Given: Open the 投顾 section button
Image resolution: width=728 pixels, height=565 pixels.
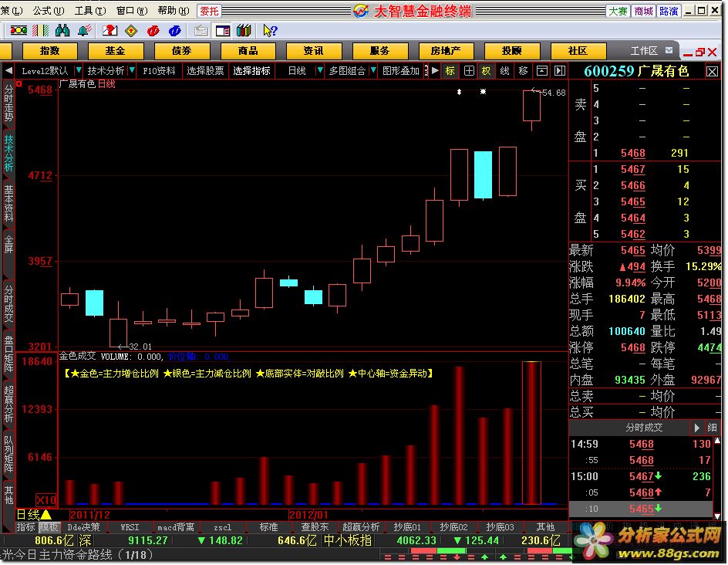Looking at the screenshot, I should tap(511, 51).
